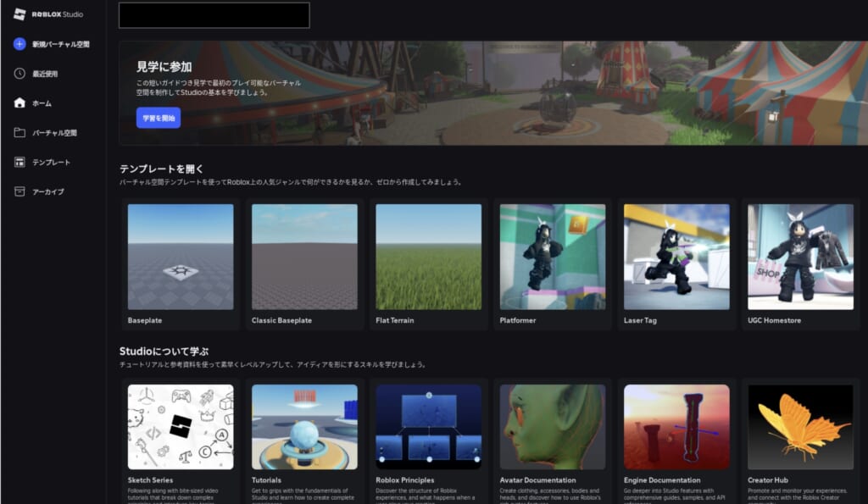Click the Roblox Studio logo icon

[19, 14]
